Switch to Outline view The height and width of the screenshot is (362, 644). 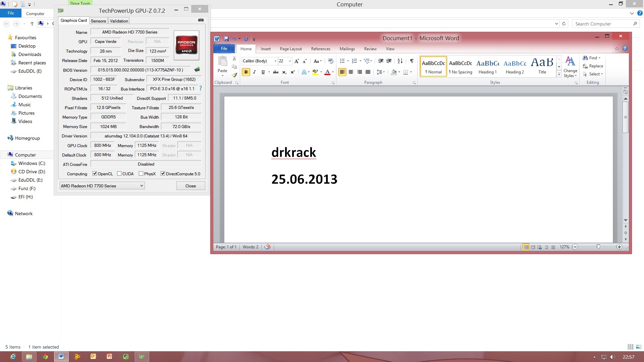click(546, 247)
